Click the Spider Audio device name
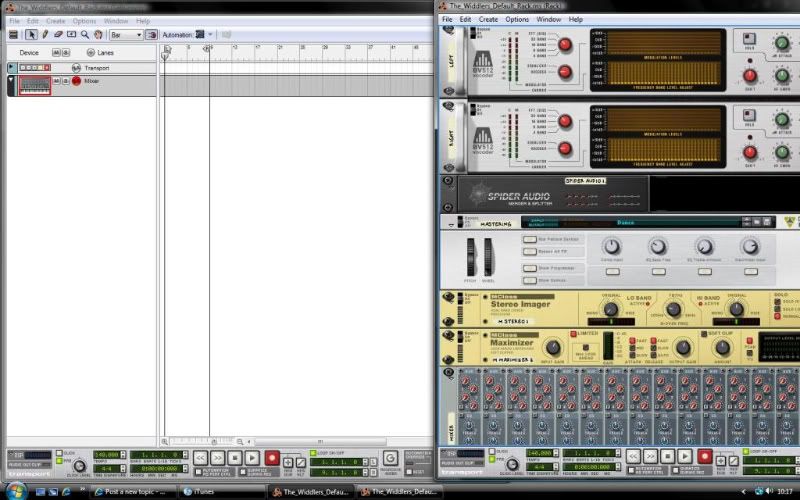This screenshot has height=500, width=800. click(585, 181)
